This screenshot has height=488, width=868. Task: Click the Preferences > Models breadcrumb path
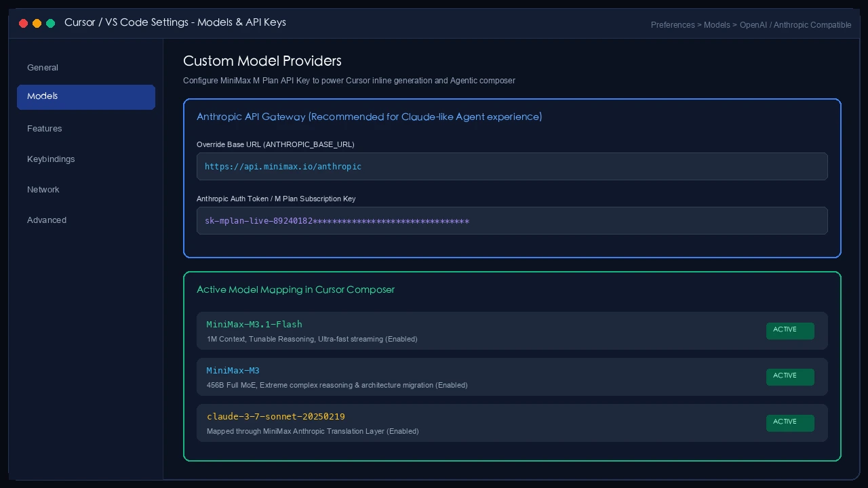[751, 25]
